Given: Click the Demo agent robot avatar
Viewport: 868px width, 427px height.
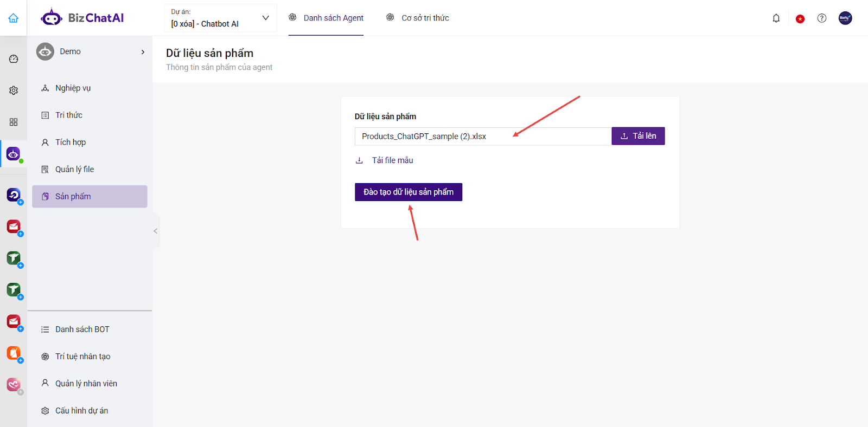Looking at the screenshot, I should point(45,51).
